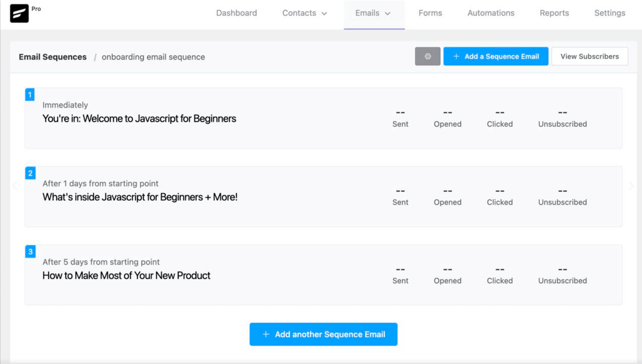Switch to the Reports section
Viewport: 642px width, 364px height.
click(554, 13)
